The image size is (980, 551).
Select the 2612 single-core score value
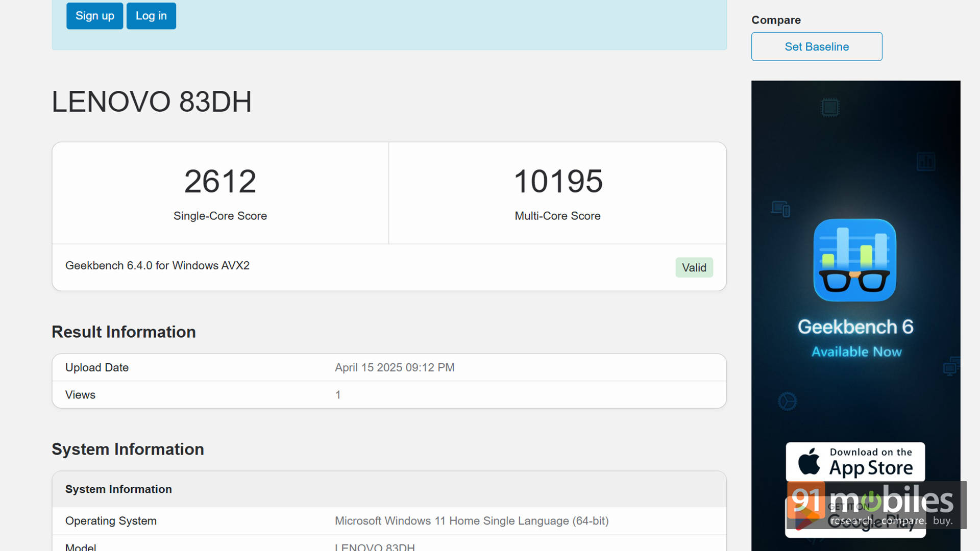(220, 181)
